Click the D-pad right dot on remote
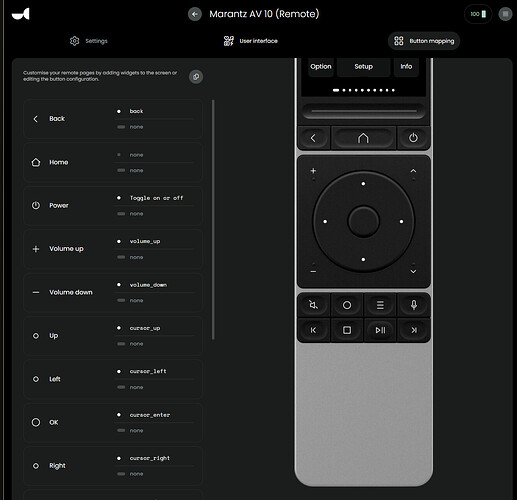 pos(401,221)
